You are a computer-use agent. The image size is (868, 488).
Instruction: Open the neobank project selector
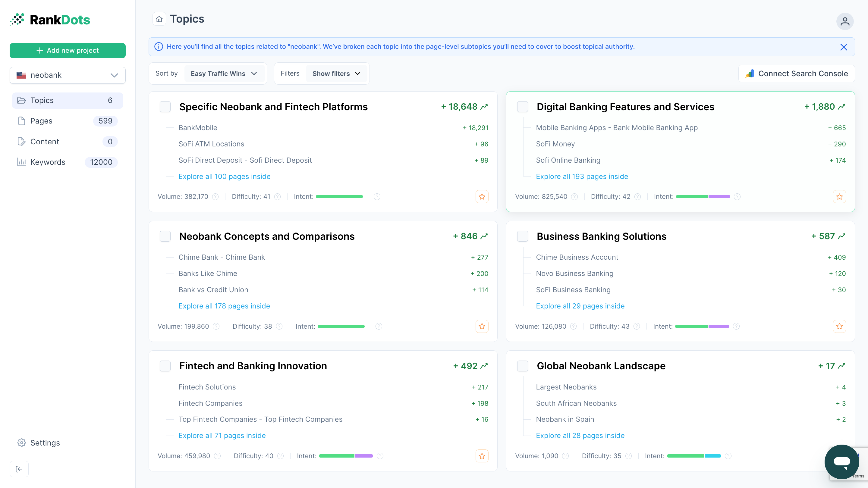(x=68, y=75)
